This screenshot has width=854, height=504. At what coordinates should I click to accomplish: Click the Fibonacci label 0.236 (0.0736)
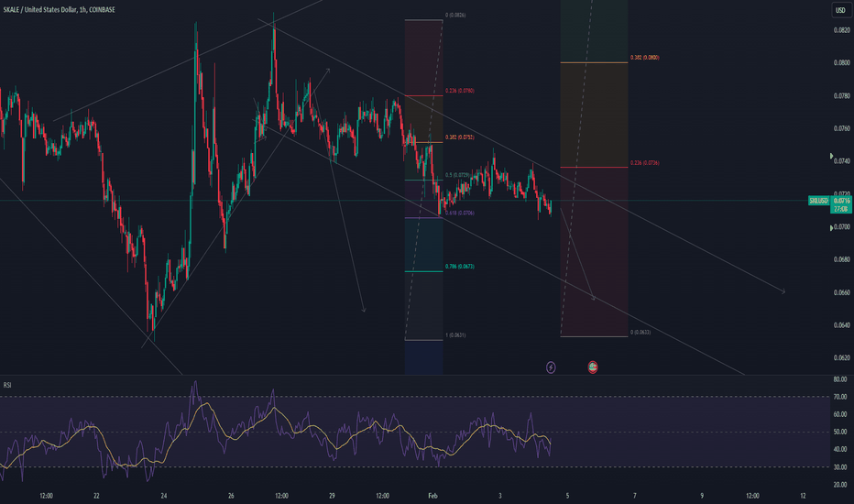645,163
